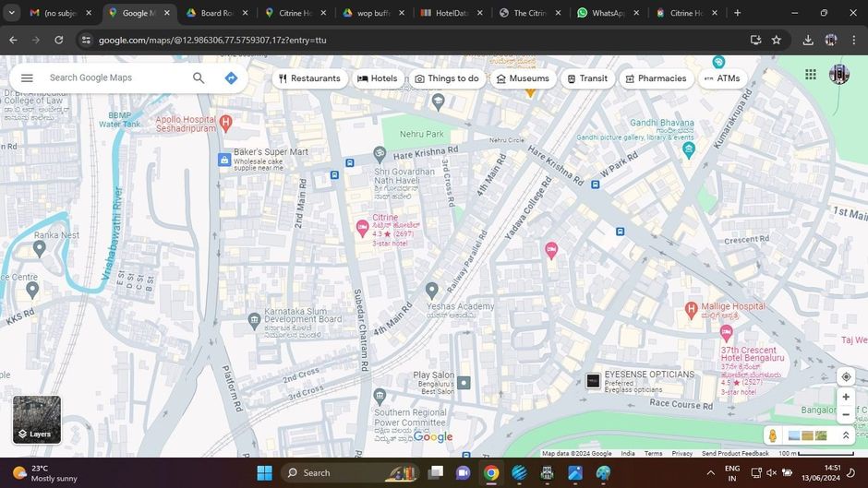
Task: Select the Things to do chip
Action: coord(447,78)
